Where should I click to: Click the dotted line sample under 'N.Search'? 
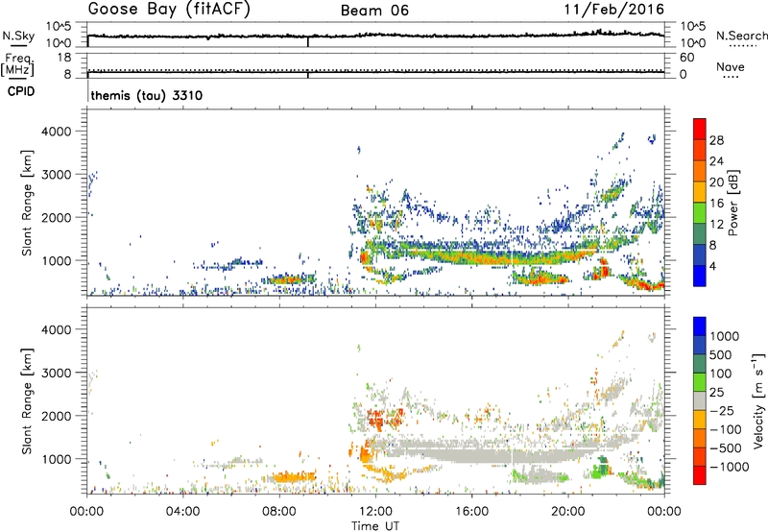coord(742,45)
